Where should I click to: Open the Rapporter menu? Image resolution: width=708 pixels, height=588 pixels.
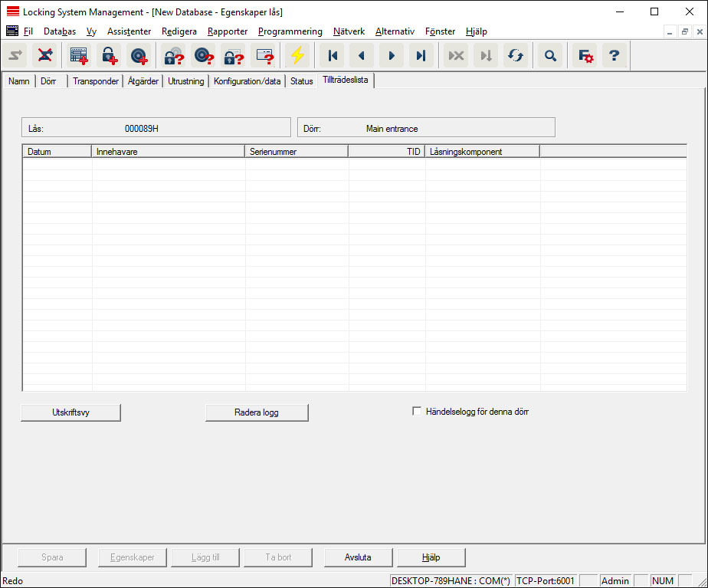point(228,31)
